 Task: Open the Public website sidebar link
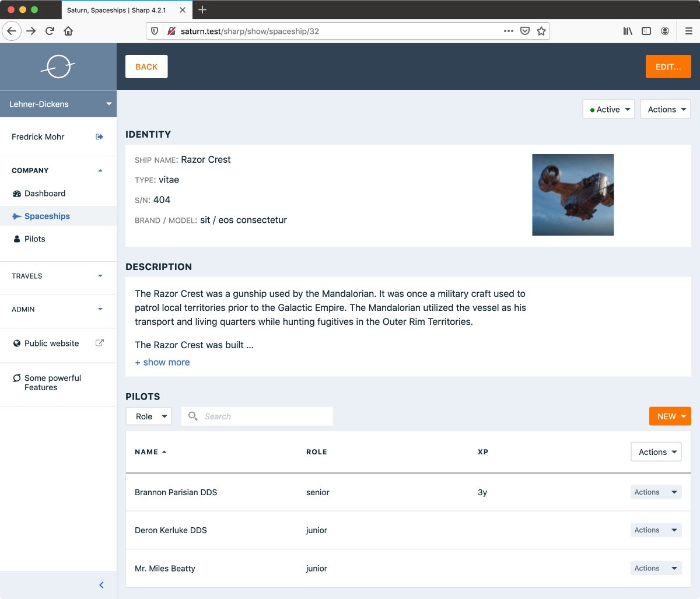pyautogui.click(x=58, y=344)
